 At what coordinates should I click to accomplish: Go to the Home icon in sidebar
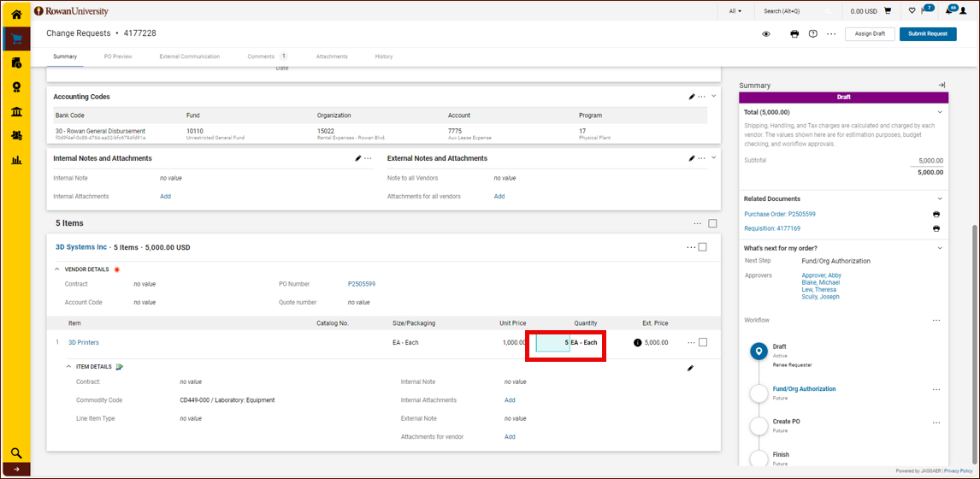16,14
